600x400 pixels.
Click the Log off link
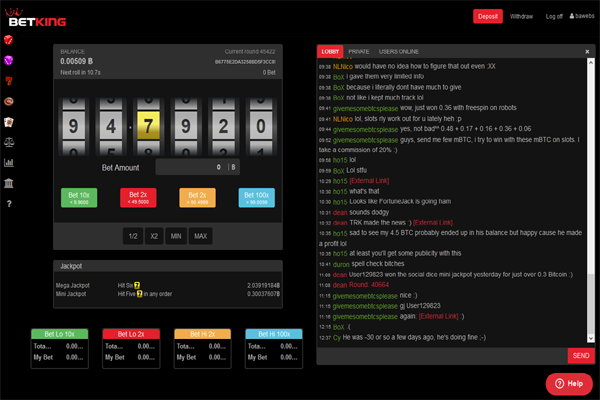point(554,16)
